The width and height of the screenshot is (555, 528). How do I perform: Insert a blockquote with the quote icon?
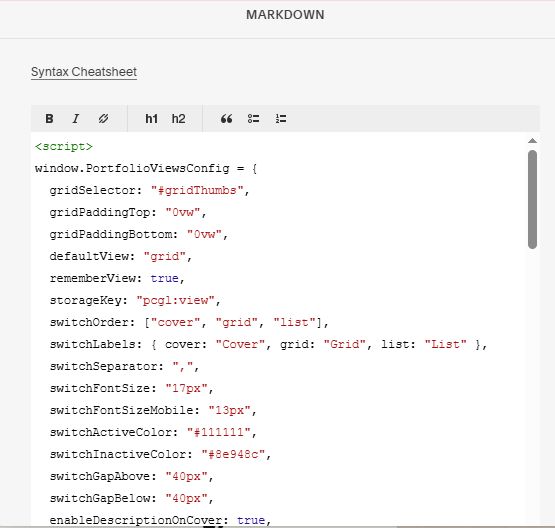tap(227, 119)
